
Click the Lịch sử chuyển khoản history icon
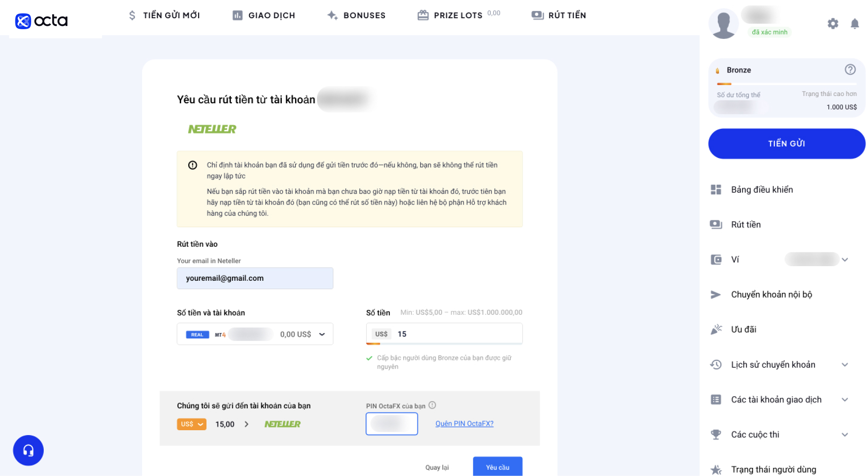(x=716, y=365)
